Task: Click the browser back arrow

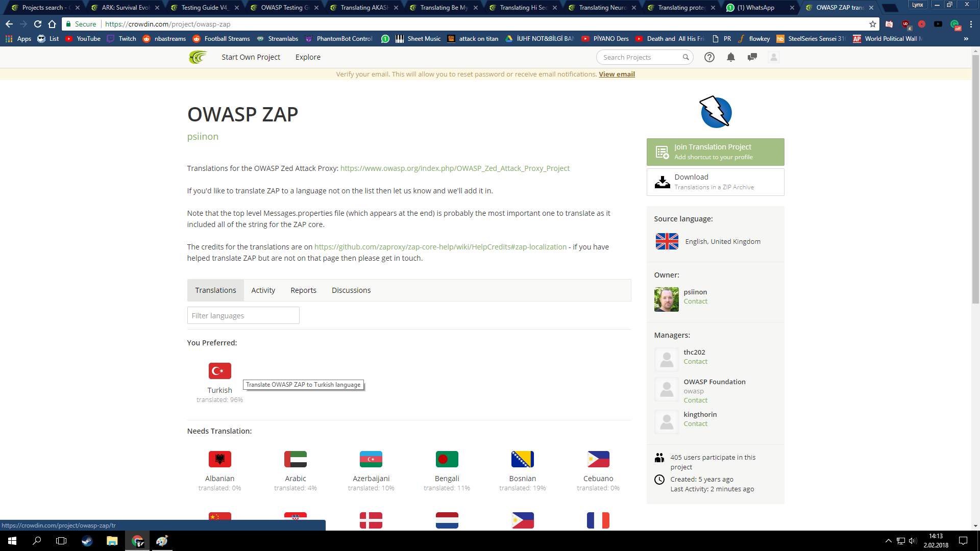Action: point(9,24)
